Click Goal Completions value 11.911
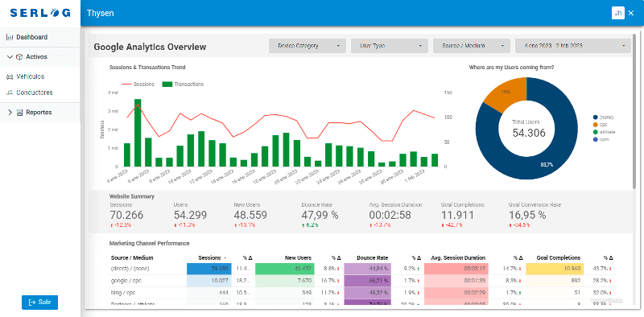The height and width of the screenshot is (317, 644). click(457, 215)
